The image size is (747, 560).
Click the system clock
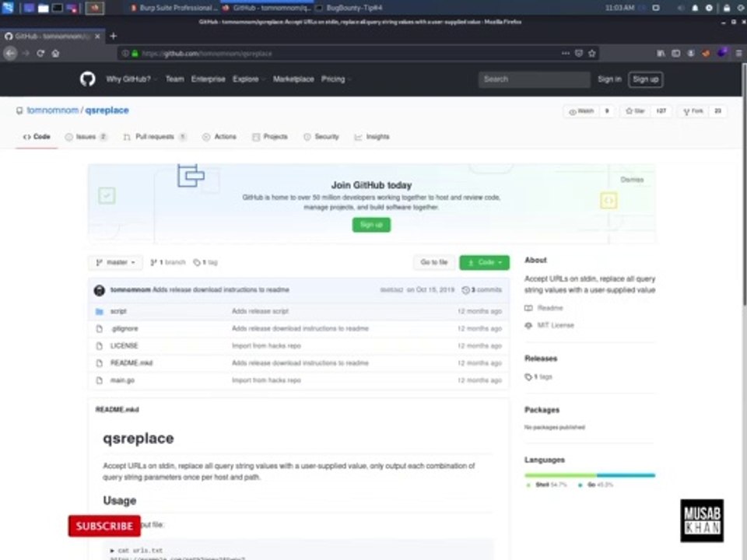(620, 8)
